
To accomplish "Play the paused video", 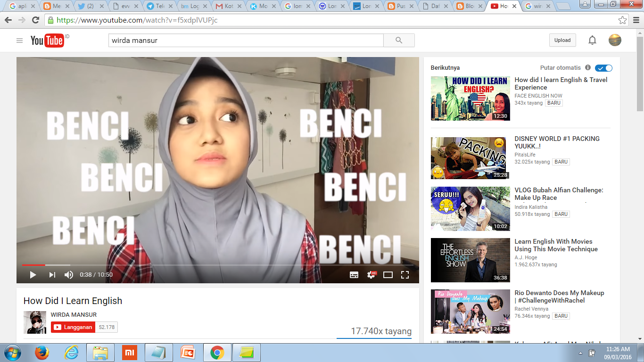I will [x=33, y=274].
